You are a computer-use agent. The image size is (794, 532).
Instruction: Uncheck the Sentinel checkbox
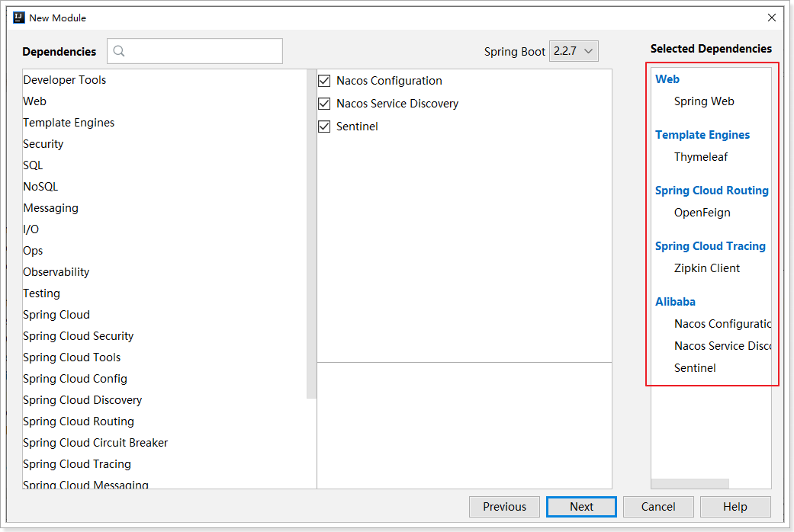click(324, 126)
